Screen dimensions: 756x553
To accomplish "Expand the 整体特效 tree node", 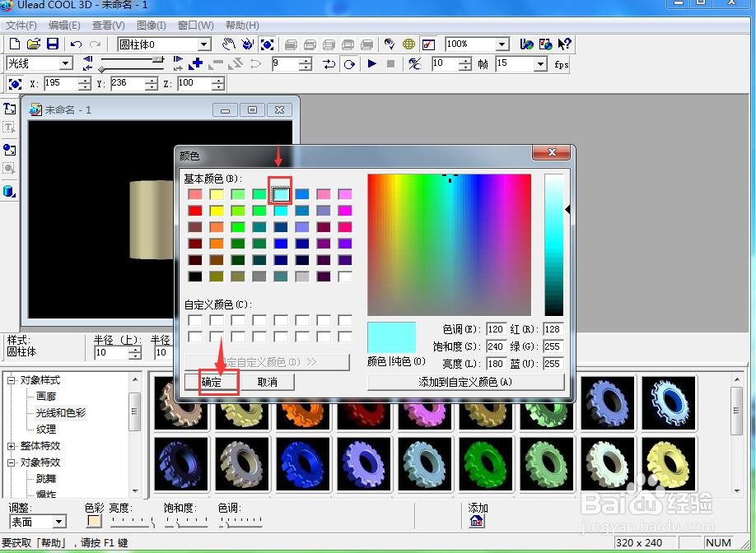I will (11, 446).
